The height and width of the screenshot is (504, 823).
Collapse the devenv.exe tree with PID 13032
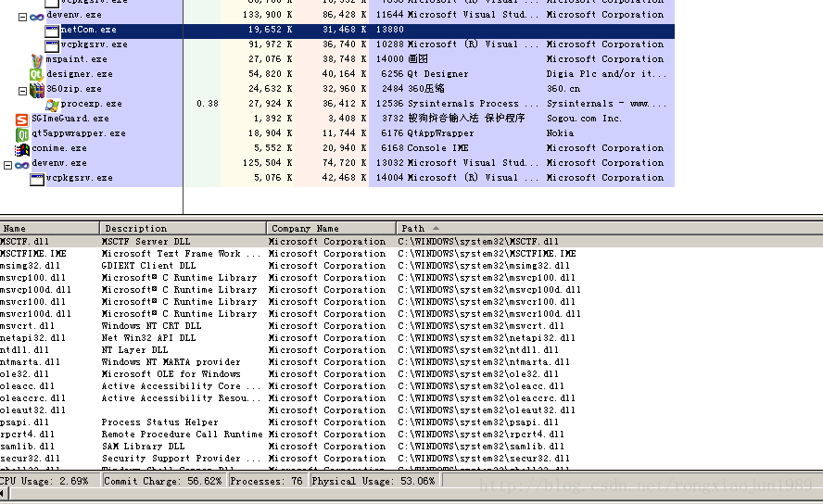[x=7, y=165]
